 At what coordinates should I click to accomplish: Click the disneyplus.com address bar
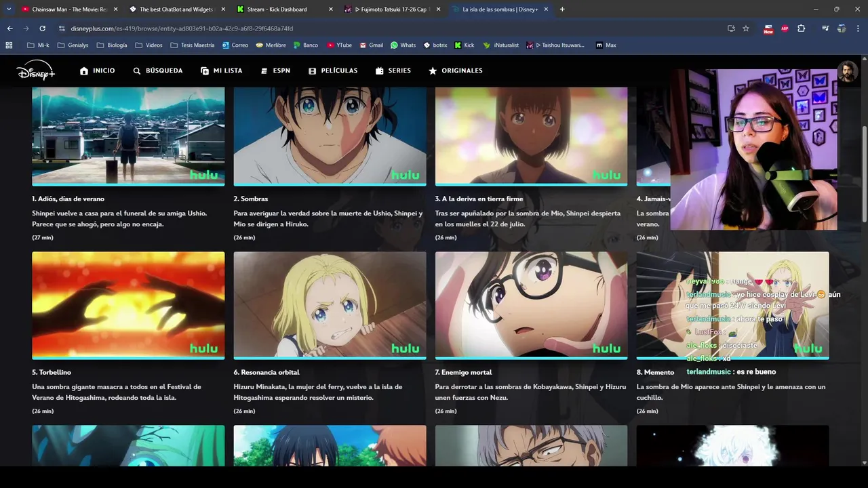point(393,28)
